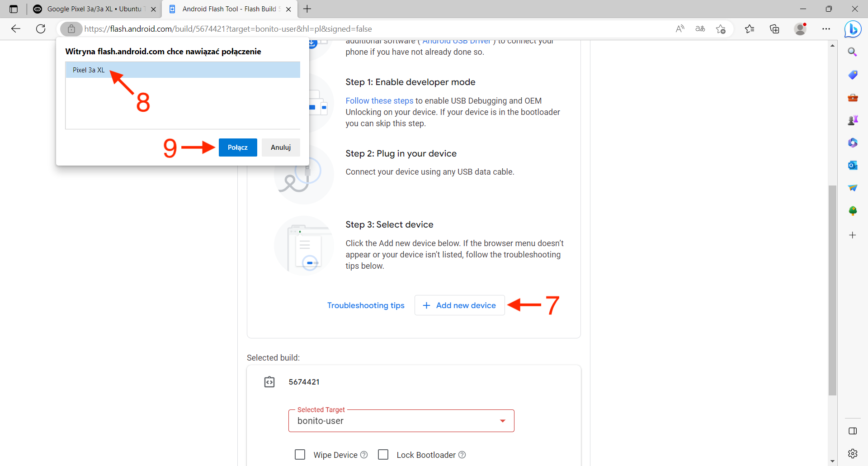Viewport: 868px width, 466px height.
Task: Open the browser profile avatar
Action: point(800,29)
